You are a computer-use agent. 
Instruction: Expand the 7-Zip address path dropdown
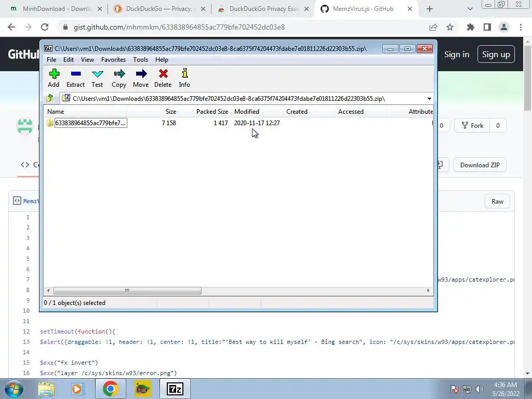point(429,99)
